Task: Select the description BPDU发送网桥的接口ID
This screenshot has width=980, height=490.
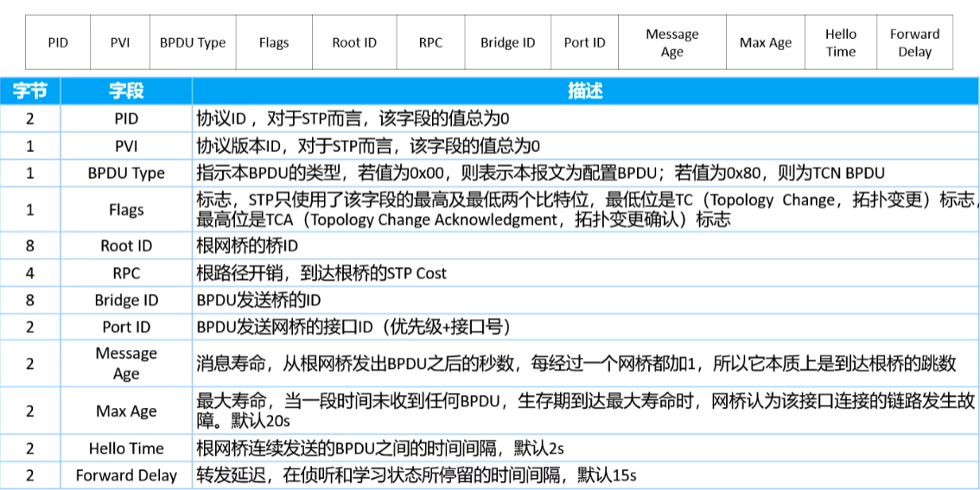Action: (586, 327)
